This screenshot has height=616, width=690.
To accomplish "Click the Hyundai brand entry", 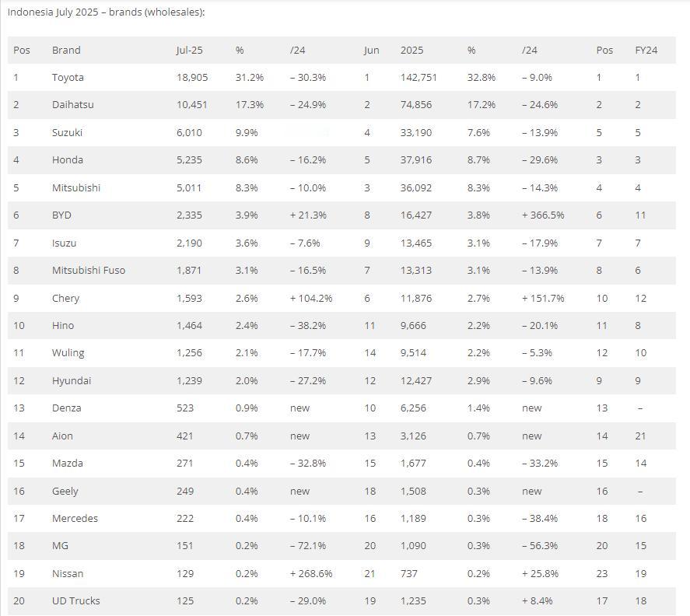I will 72,380.
